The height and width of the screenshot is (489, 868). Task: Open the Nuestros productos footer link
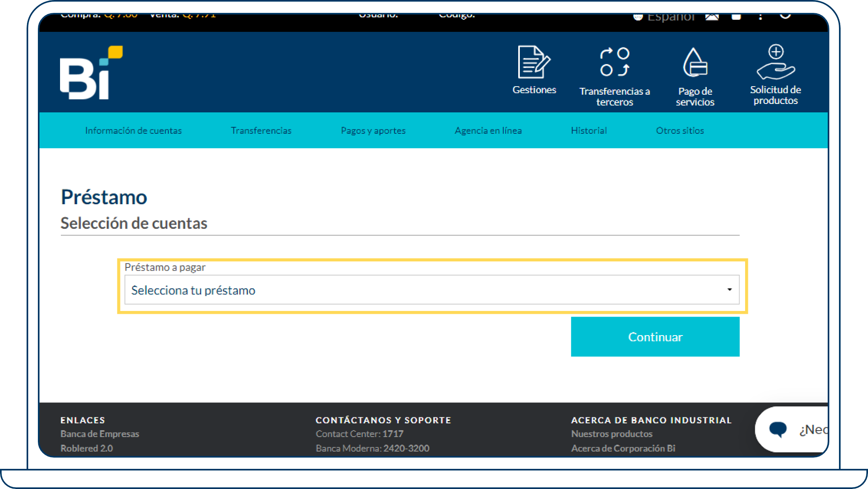click(611, 434)
